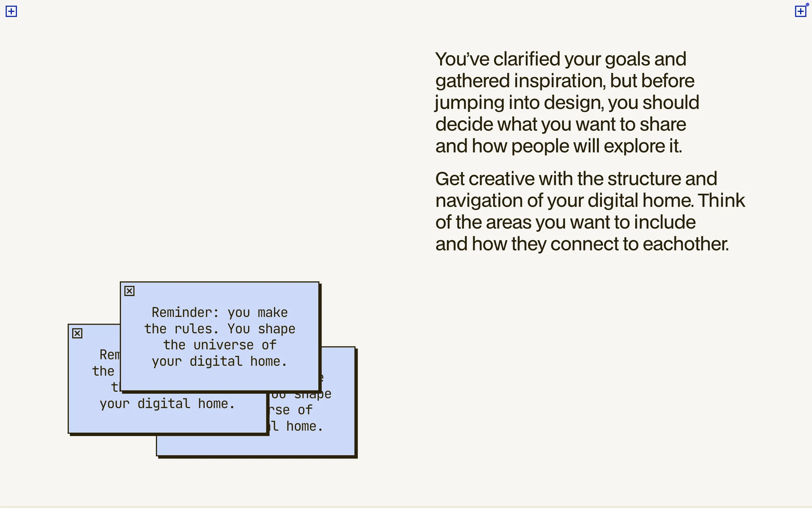Screen dimensions: 812x508
Task: Click the blue notification dot at top-right
Action: coord(807,5)
